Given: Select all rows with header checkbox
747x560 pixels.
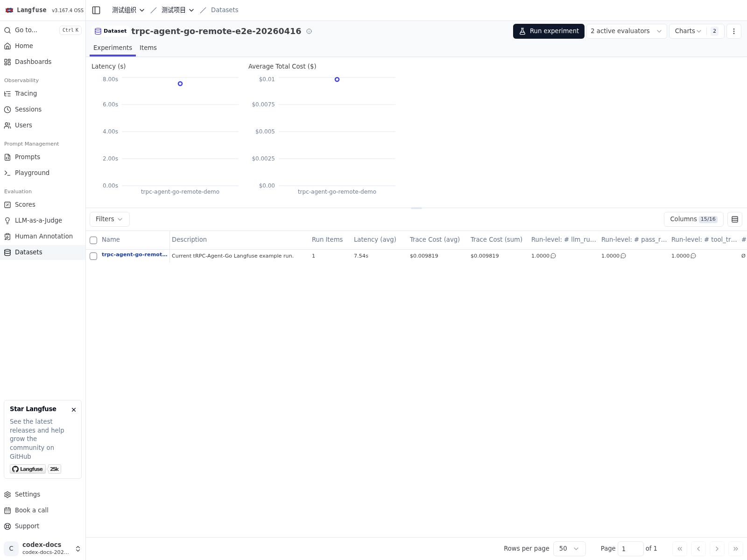Looking at the screenshot, I should (93, 240).
